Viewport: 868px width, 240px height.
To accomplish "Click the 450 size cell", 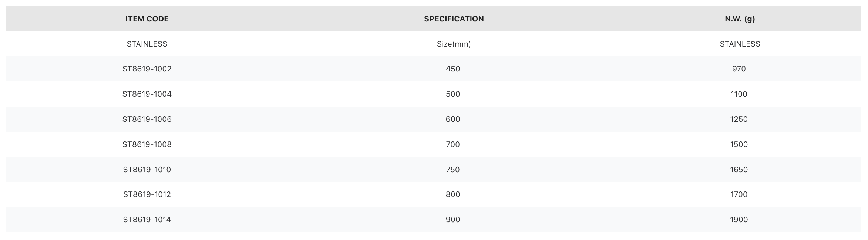I will [453, 69].
